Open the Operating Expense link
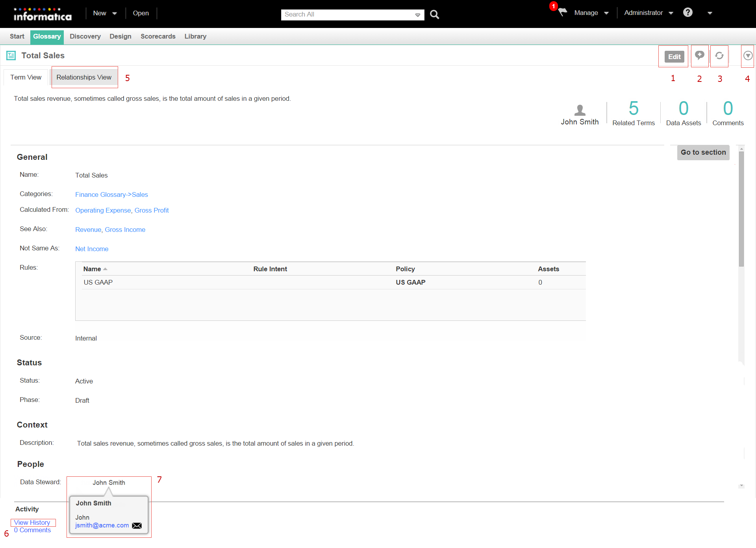 [x=103, y=210]
